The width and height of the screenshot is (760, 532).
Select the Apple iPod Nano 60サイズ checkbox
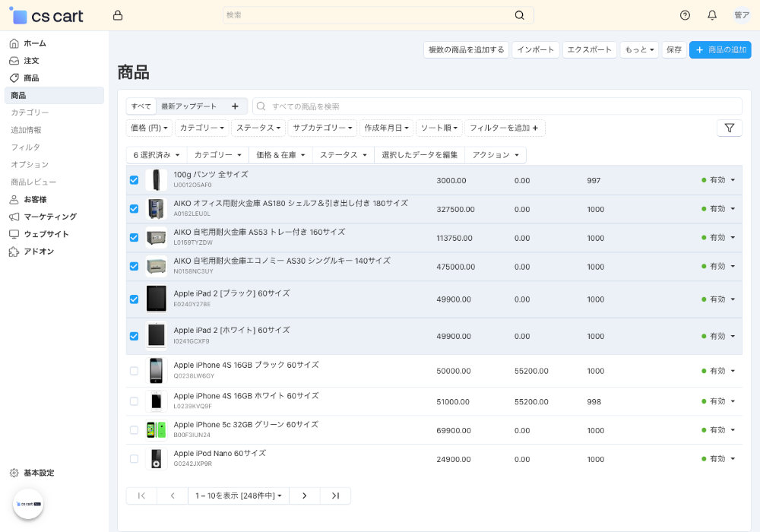134,459
